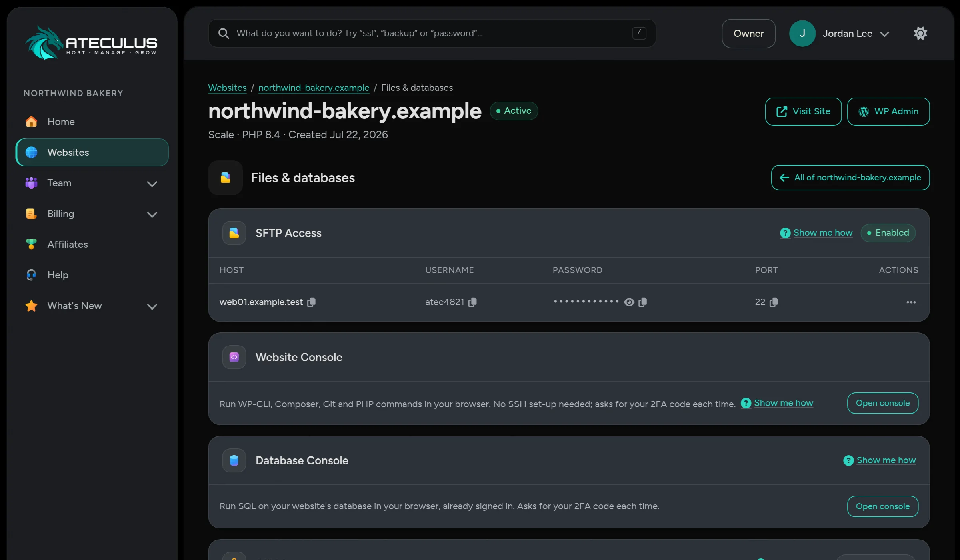Toggle the theme with the sun icon
Screen dimensions: 960x560
(x=920, y=33)
